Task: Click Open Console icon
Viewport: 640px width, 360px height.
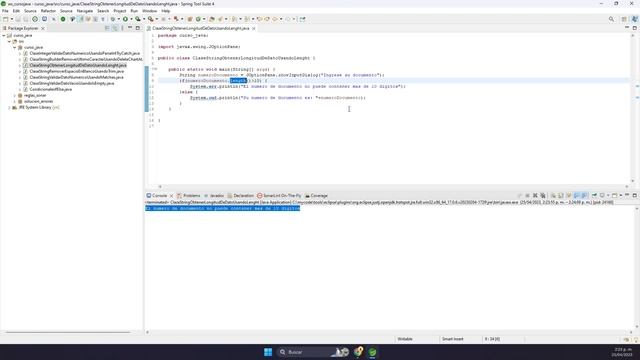Action: tap(614, 196)
